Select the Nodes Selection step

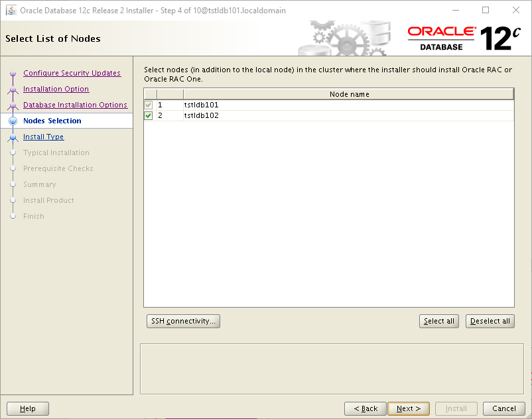click(x=52, y=121)
